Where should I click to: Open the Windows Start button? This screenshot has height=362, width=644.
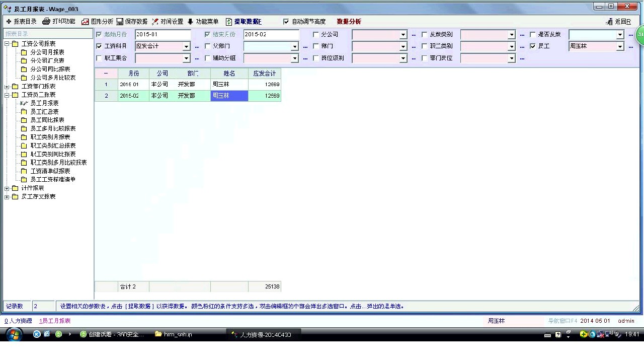pos(14,334)
